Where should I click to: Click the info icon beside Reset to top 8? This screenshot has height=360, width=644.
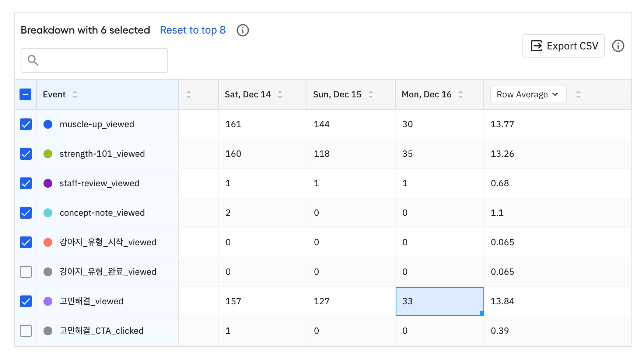click(x=242, y=30)
